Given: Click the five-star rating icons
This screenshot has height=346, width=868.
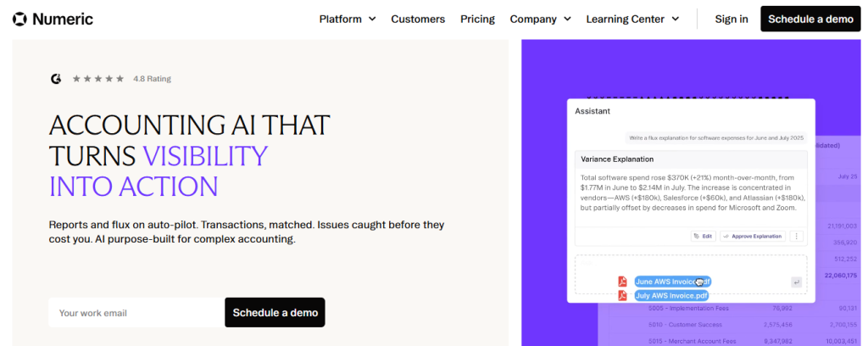Looking at the screenshot, I should coord(98,79).
